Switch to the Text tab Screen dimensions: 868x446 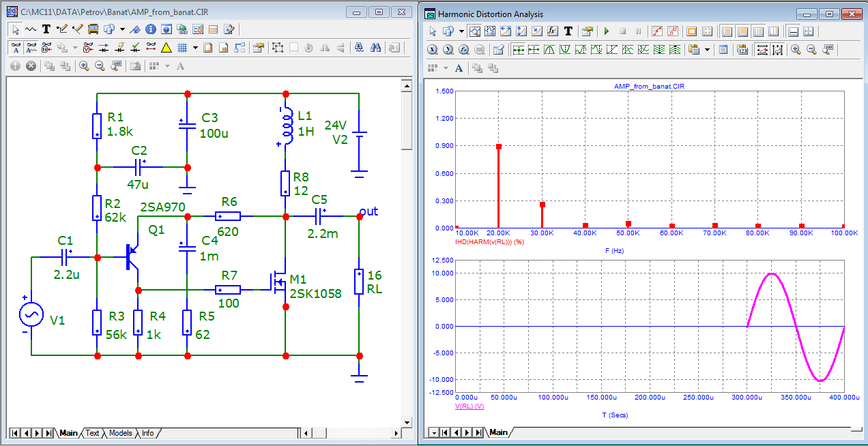point(92,433)
